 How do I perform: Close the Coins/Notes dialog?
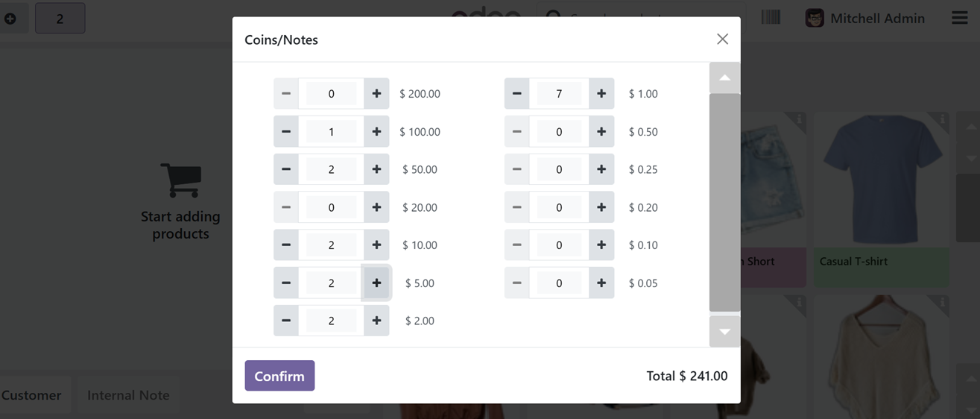(x=722, y=39)
